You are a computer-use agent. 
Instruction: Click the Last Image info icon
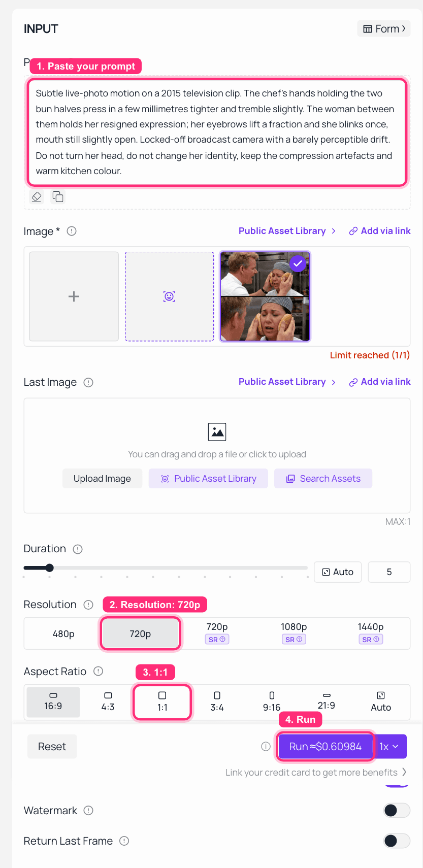(x=88, y=382)
